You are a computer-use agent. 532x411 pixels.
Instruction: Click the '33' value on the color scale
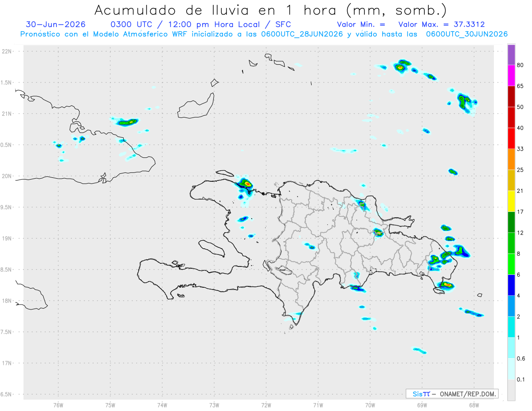pos(520,149)
